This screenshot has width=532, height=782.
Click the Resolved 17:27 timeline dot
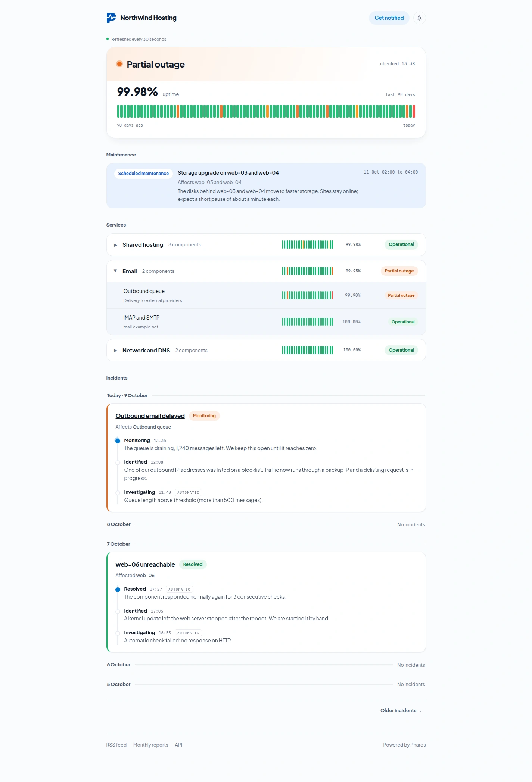118,589
